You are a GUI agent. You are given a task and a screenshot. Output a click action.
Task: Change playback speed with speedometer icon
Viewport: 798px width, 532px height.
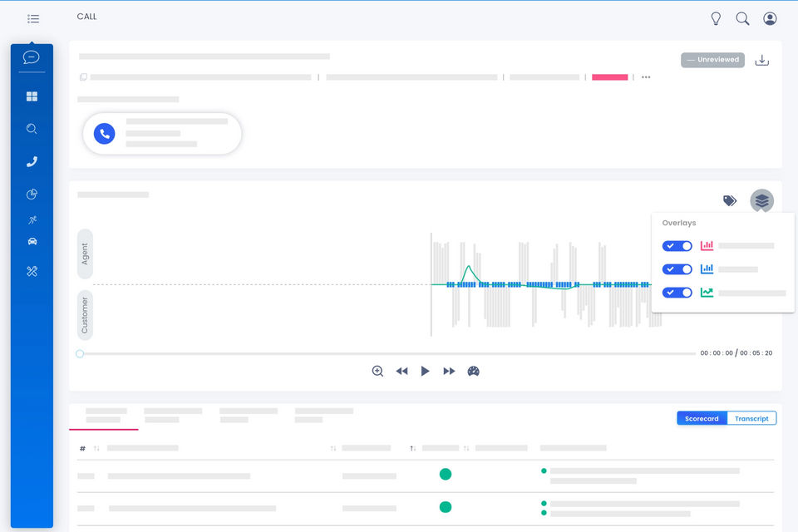click(x=473, y=371)
